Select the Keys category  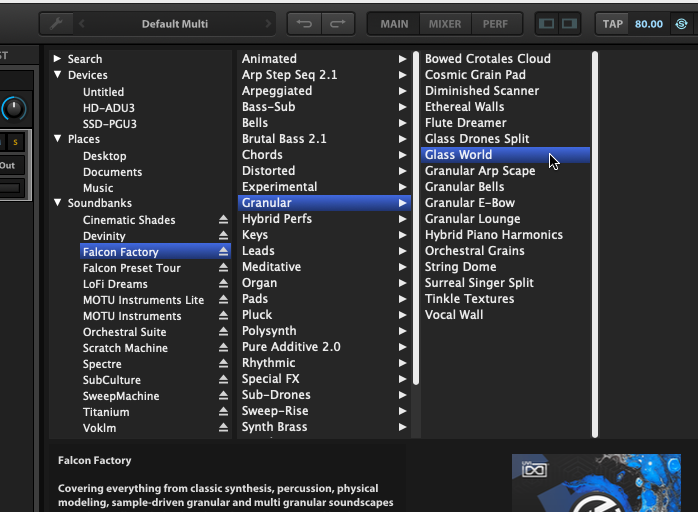(x=324, y=235)
